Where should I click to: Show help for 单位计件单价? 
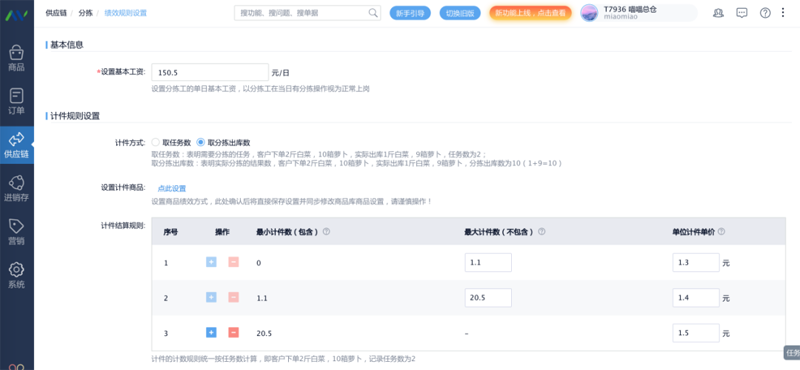click(721, 232)
